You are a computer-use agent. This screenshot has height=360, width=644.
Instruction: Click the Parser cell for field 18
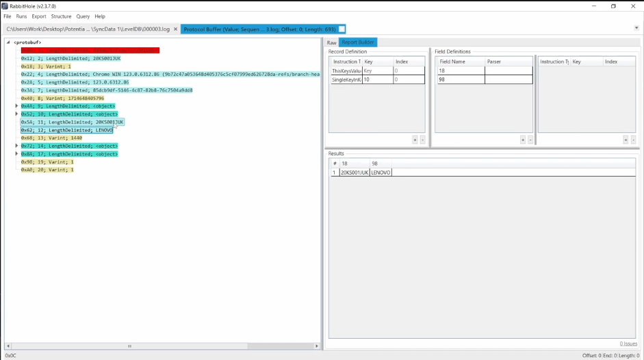click(x=508, y=70)
